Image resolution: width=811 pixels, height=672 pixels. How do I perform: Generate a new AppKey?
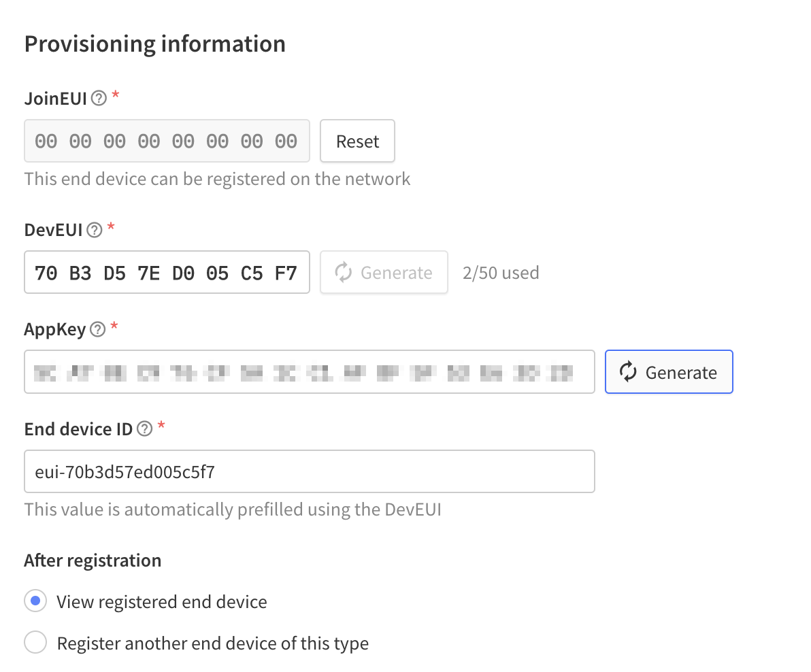point(669,371)
